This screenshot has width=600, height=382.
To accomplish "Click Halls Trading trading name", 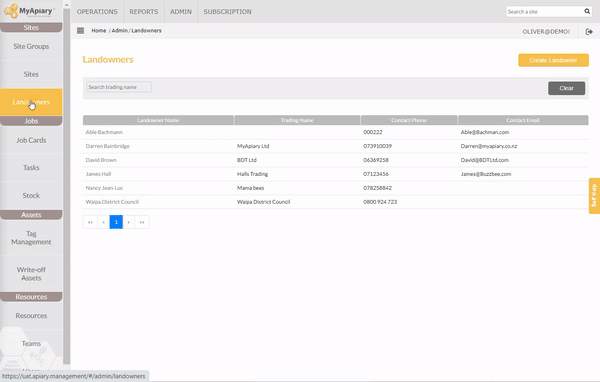I will (x=252, y=174).
